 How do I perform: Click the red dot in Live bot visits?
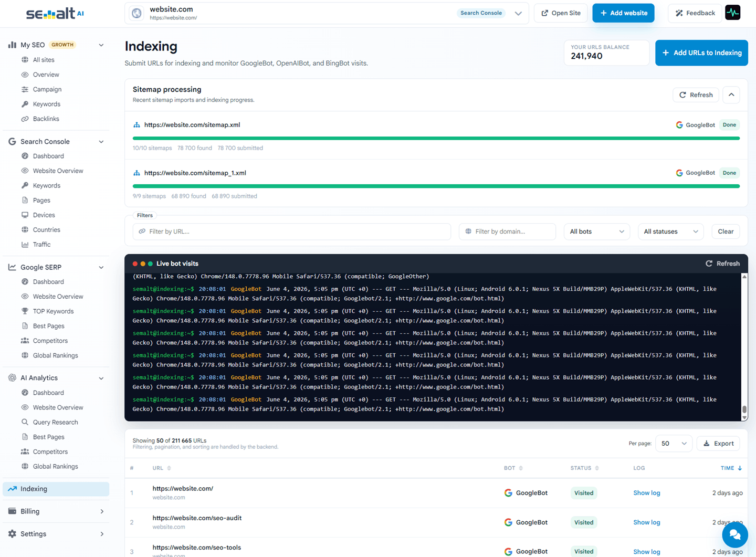point(135,264)
